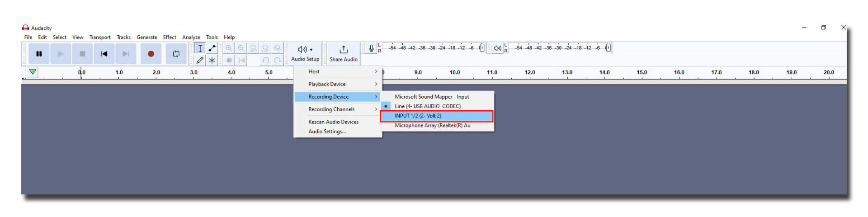Expand the Recording Device submenu
This screenshot has height=217, width=868.
tap(338, 97)
